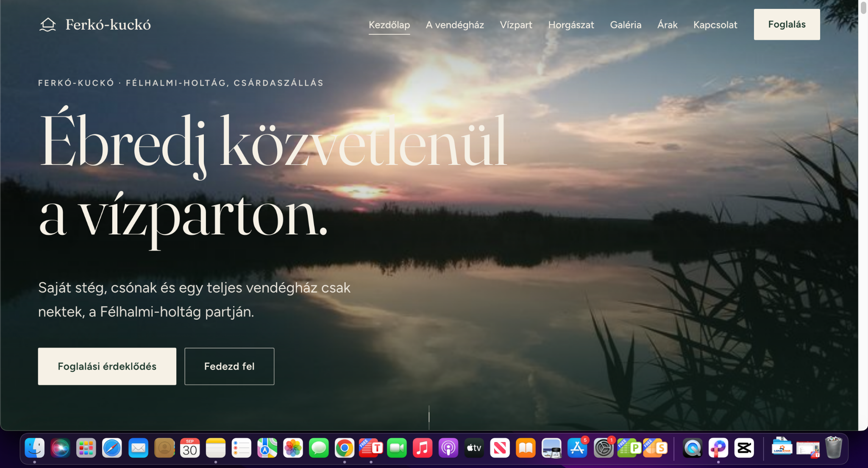This screenshot has width=868, height=468.
Task: Switch to Google Chrome in the Dock
Action: point(345,448)
